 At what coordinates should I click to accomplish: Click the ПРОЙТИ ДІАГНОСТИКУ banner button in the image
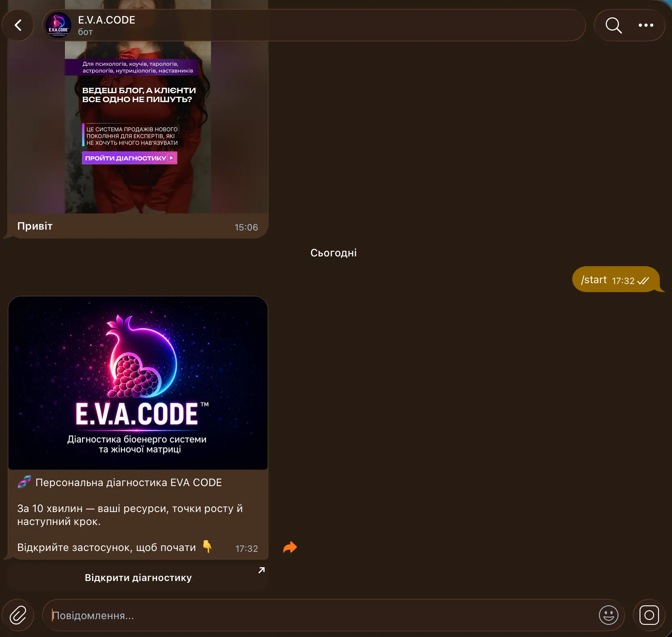click(x=129, y=158)
